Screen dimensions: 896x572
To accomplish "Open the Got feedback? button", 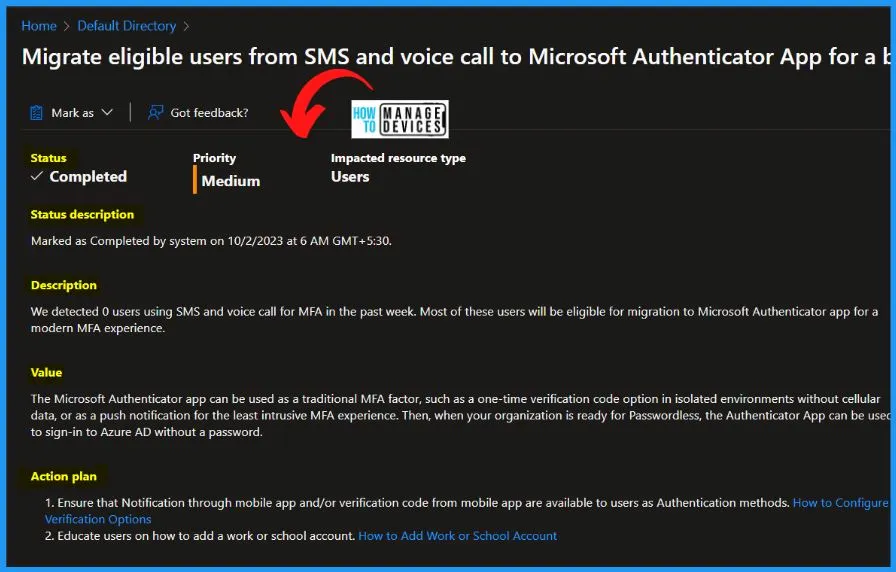I will [198, 113].
